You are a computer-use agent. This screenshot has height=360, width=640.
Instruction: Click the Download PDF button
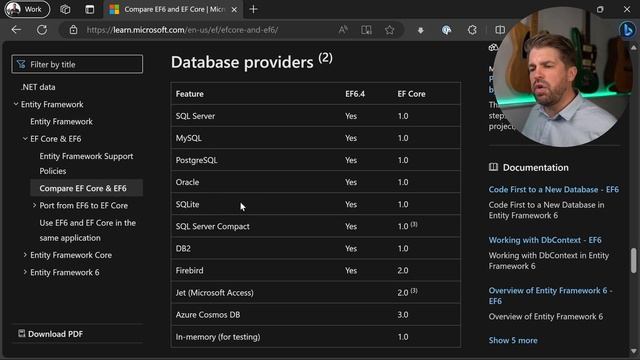51,334
